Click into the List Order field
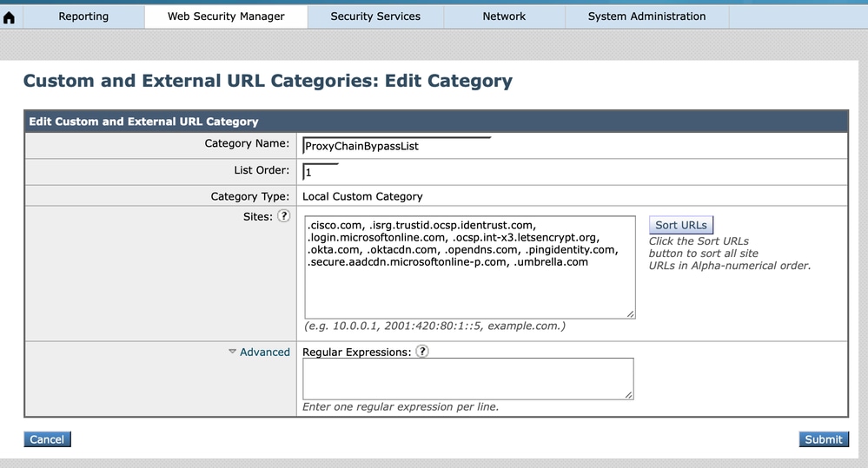Image resolution: width=868 pixels, height=468 pixels. [320, 172]
